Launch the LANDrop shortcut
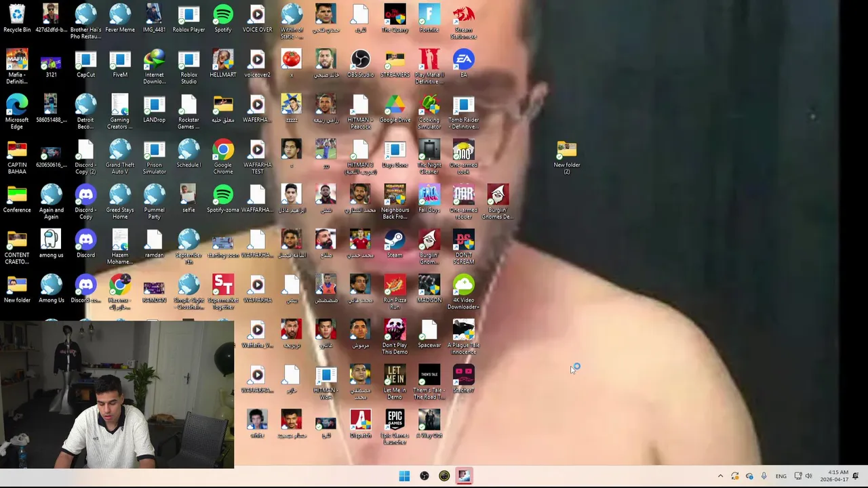Image resolution: width=868 pixels, height=488 pixels. (x=154, y=109)
